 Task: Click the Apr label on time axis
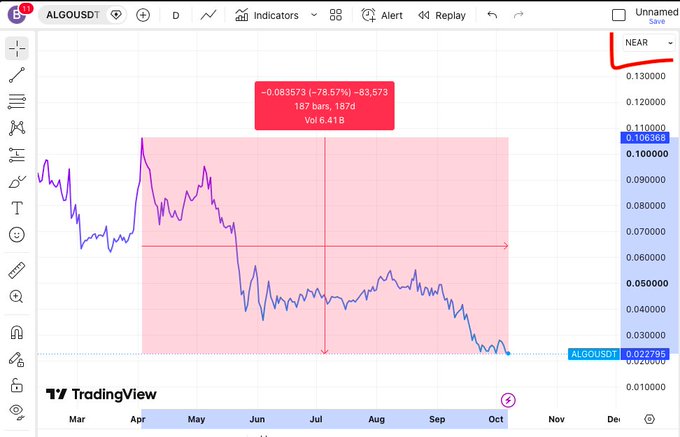138,419
